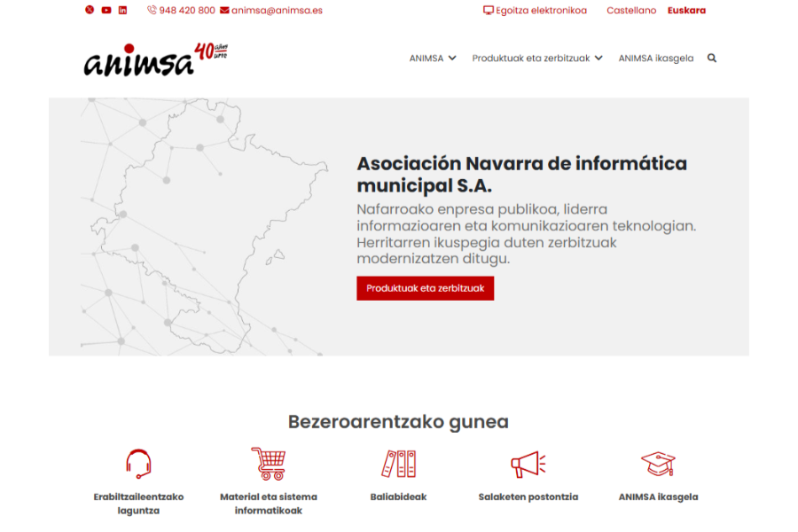Switch language to Euskara

[686, 10]
